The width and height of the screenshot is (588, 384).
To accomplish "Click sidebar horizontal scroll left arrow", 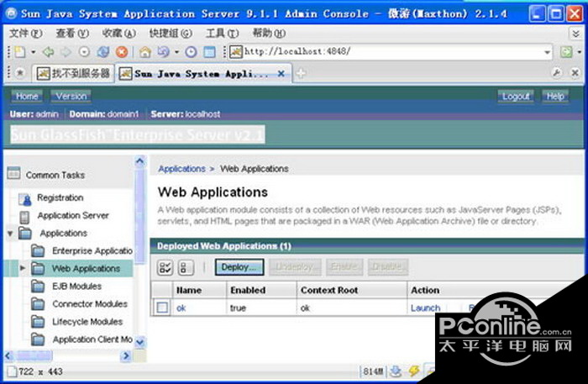I will click(9, 355).
